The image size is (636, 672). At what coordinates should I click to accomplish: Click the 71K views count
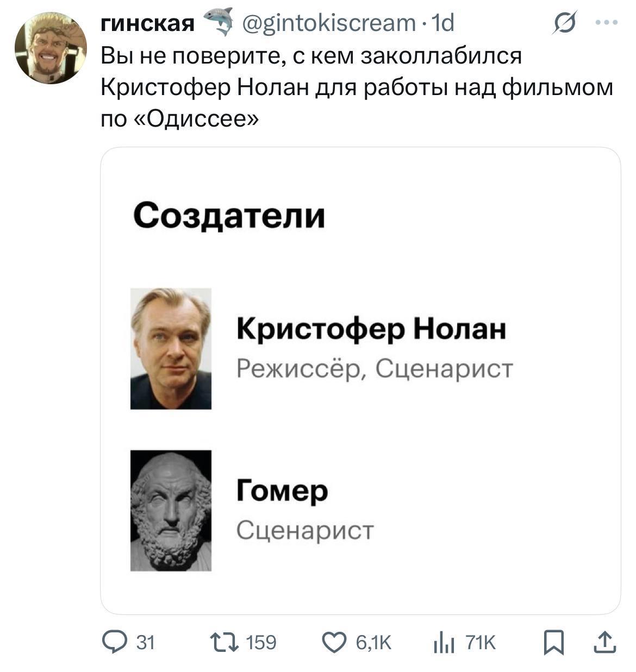[x=481, y=643]
